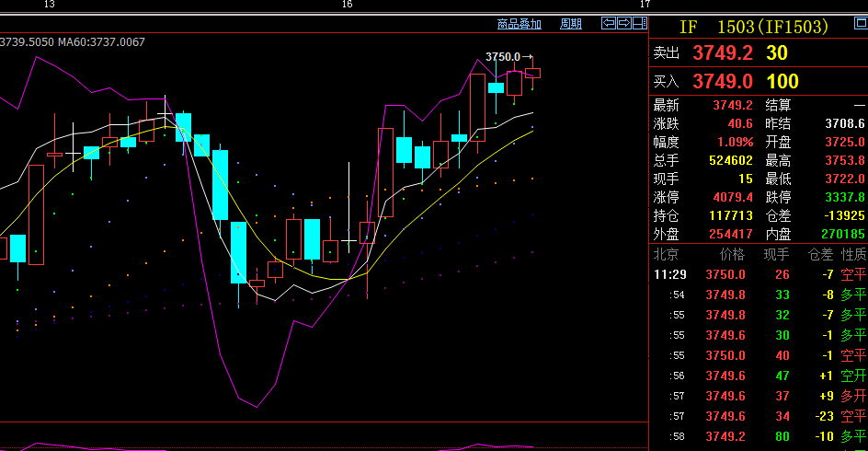The height and width of the screenshot is (451, 868).
Task: Click the 性质 column header in trades list
Action: pyautogui.click(x=853, y=253)
